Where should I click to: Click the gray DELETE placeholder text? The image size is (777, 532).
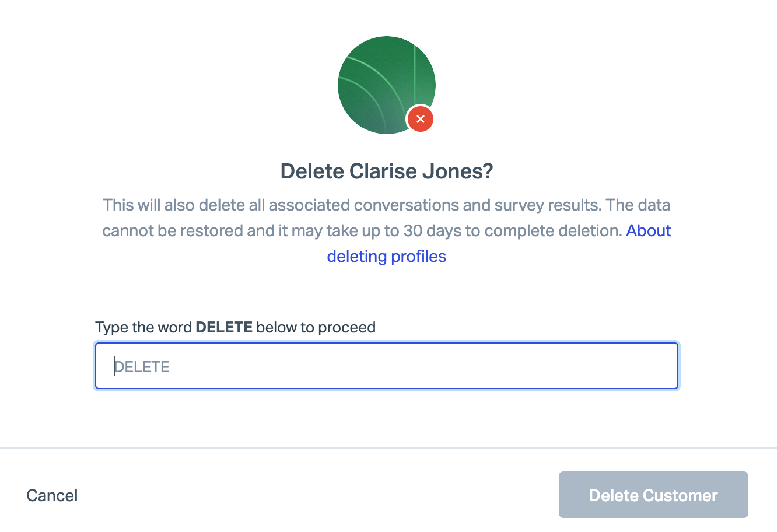click(142, 367)
